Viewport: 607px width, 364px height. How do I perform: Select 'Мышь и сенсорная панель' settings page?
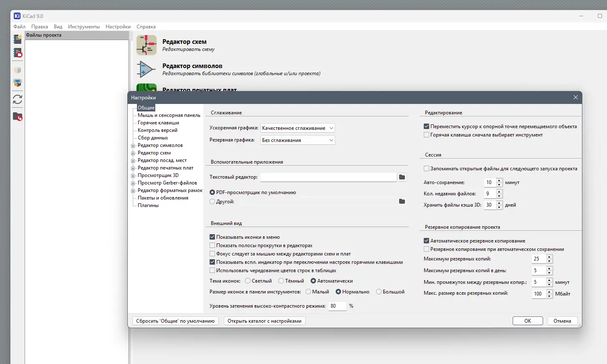coord(169,115)
